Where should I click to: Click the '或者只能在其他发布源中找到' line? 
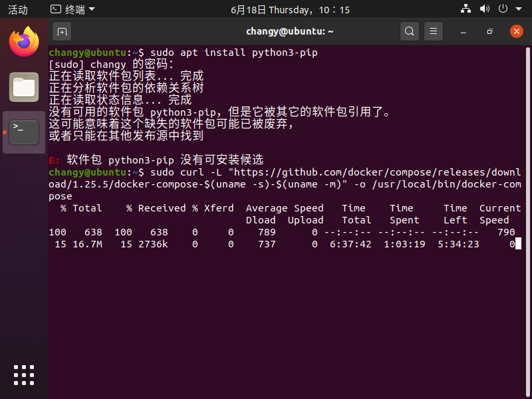coord(126,136)
